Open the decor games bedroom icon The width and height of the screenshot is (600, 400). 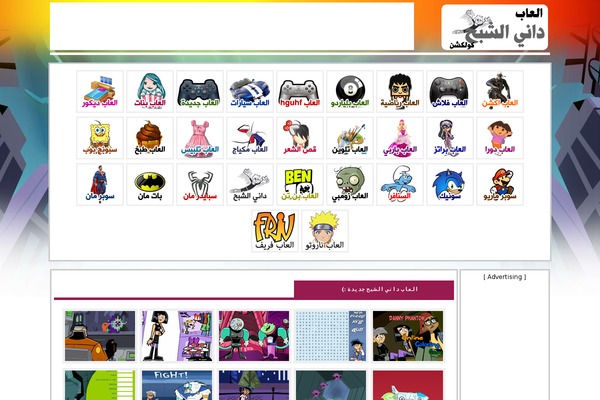click(100, 91)
